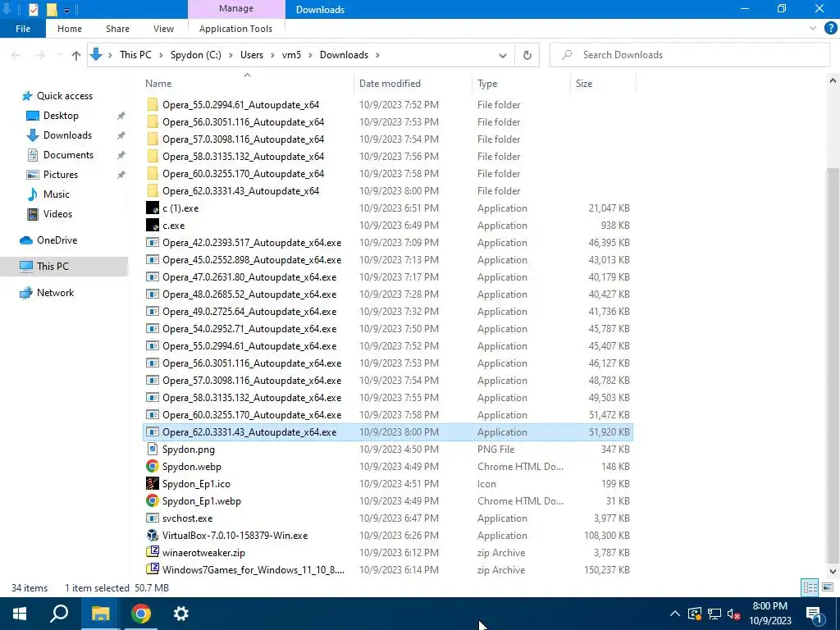840x630 pixels.
Task: Select Opera_58.0.3135.132_Autoupdate_x64.exe file name
Action: [252, 398]
